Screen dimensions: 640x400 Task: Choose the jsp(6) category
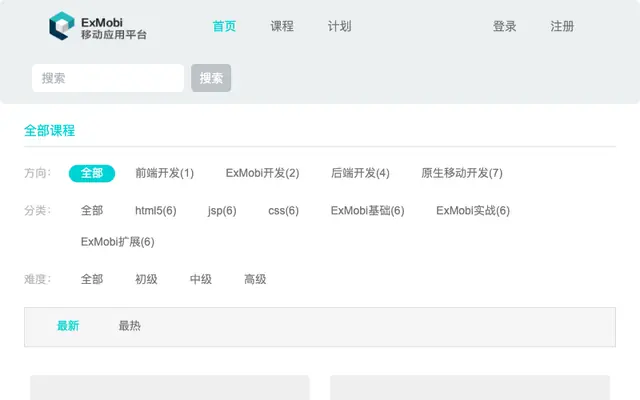pyautogui.click(x=222, y=211)
